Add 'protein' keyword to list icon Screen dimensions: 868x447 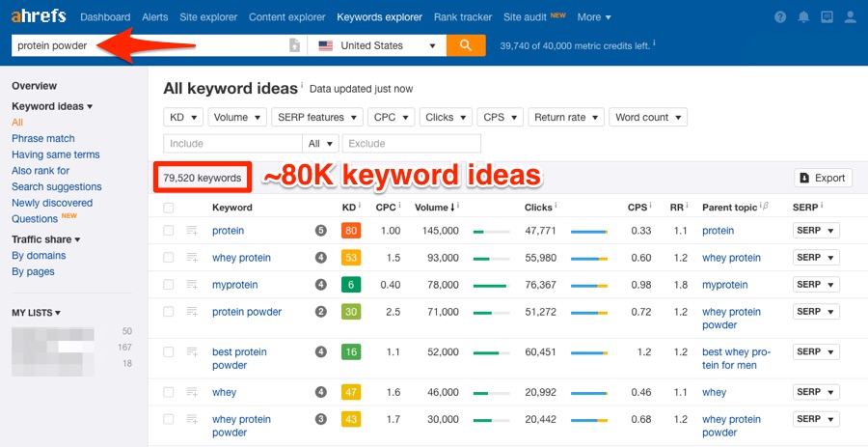coord(192,231)
